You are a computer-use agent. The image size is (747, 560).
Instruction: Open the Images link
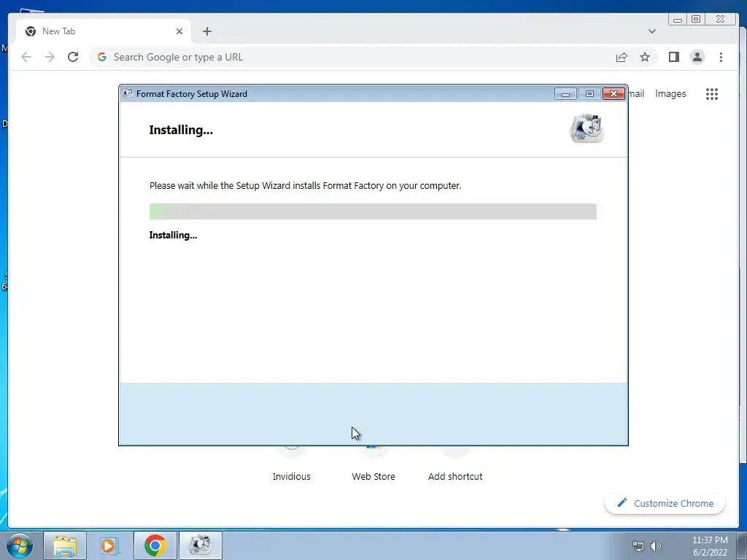tap(670, 94)
